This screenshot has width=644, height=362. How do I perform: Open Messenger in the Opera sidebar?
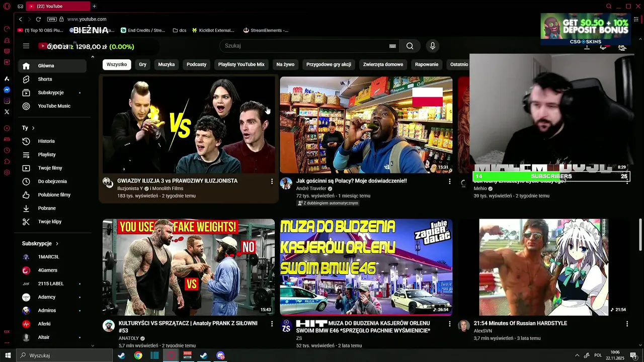(x=7, y=89)
